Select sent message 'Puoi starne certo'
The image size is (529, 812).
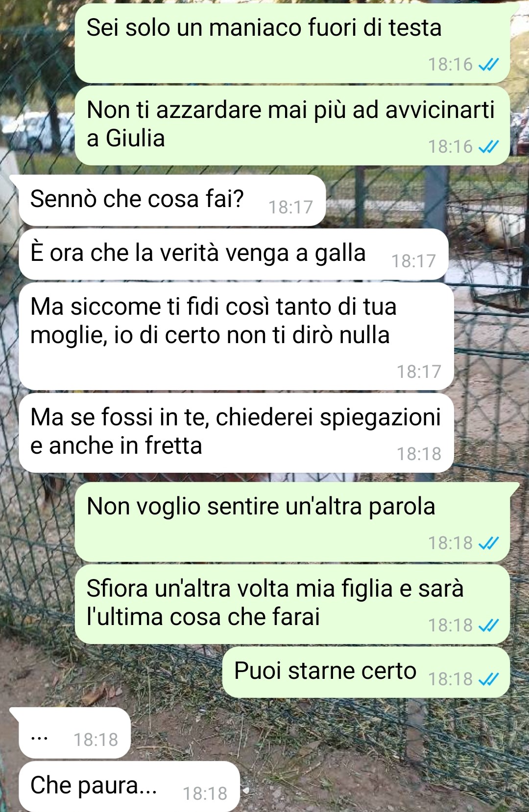point(366,673)
